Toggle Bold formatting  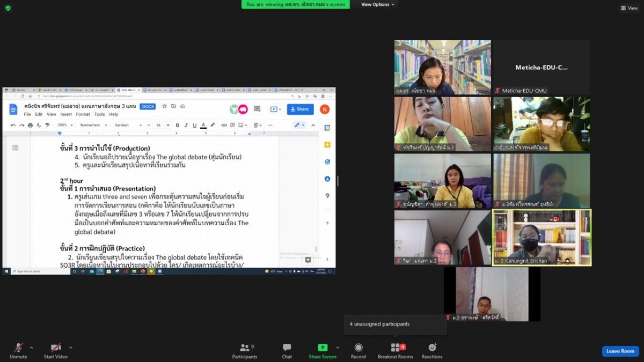178,125
